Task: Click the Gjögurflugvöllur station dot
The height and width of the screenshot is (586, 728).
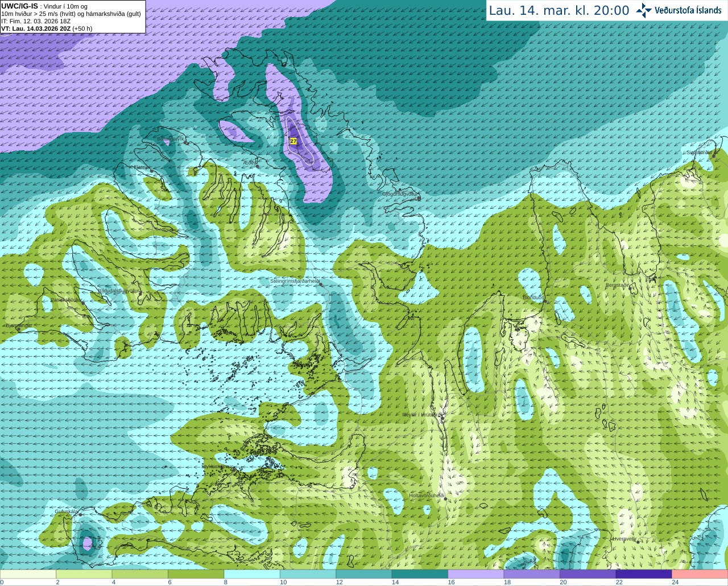Action: pos(419,197)
